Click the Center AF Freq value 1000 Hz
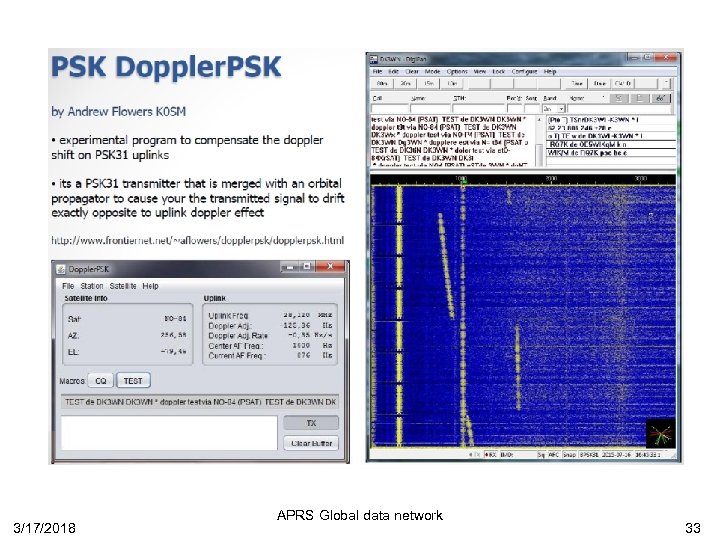720x540 pixels. pos(301,345)
